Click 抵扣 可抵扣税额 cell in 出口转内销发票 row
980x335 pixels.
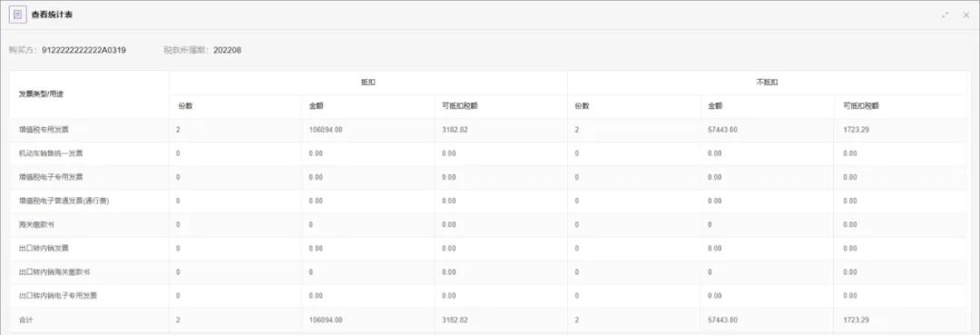(449, 248)
